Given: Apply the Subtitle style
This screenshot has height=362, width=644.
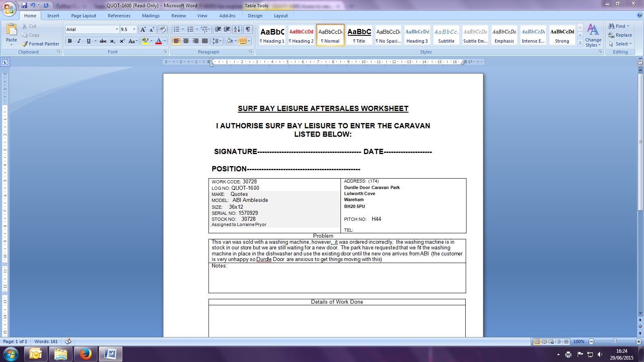Looking at the screenshot, I should pos(446,35).
